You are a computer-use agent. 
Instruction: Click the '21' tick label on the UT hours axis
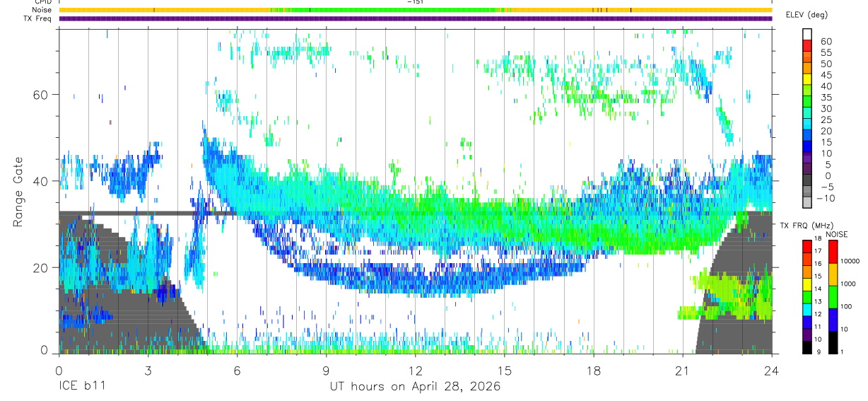[x=682, y=370]
